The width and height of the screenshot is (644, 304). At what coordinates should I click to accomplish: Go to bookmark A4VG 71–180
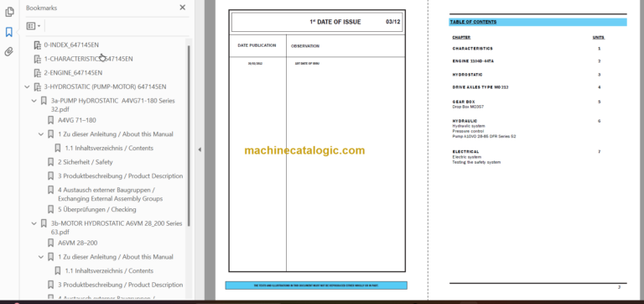point(77,120)
